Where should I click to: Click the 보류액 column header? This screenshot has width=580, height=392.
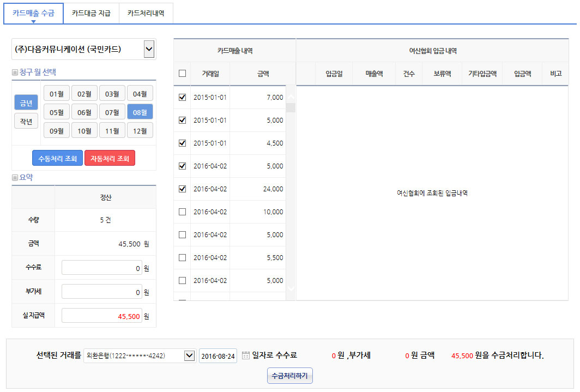[442, 74]
